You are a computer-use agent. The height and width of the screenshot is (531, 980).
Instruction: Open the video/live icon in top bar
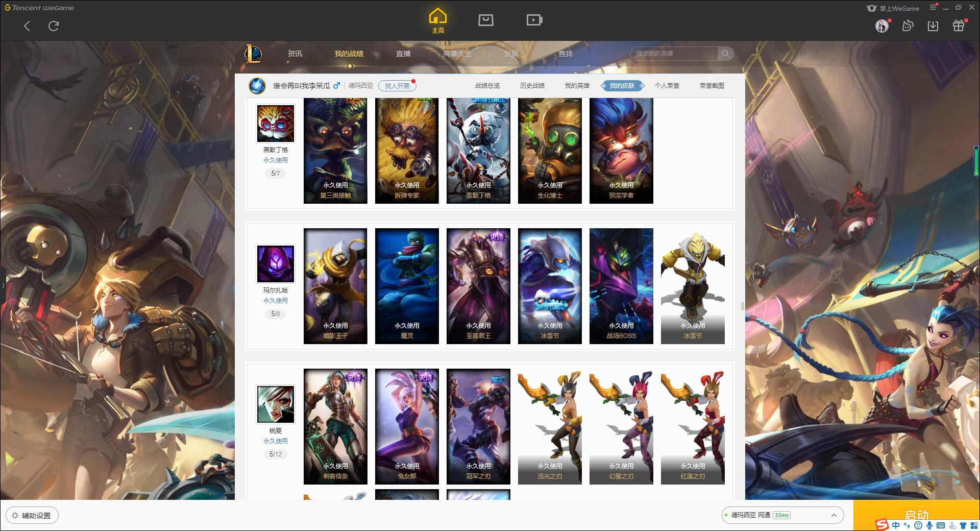pos(534,20)
